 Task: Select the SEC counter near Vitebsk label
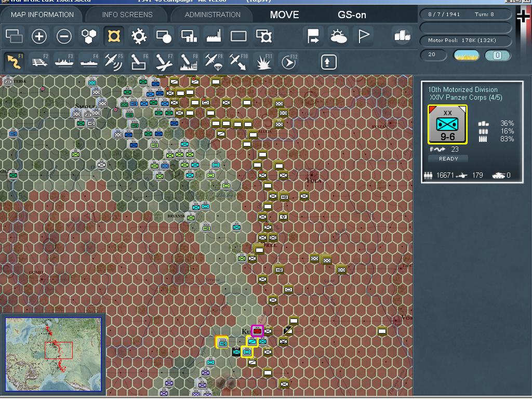(x=7, y=82)
